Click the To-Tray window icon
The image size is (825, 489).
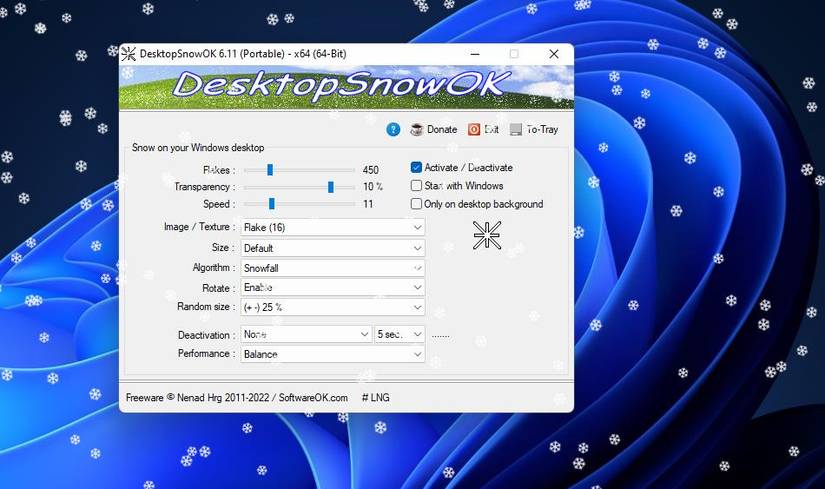coord(516,129)
